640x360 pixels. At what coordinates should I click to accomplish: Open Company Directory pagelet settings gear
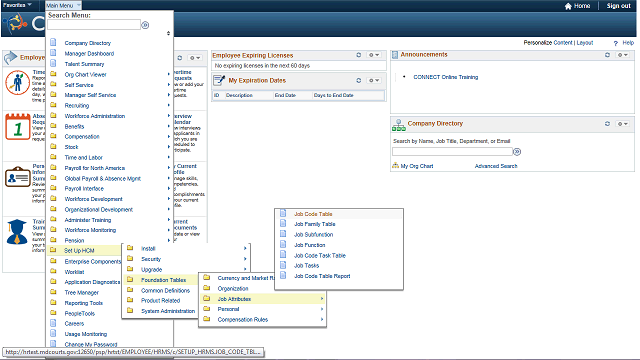(622, 124)
